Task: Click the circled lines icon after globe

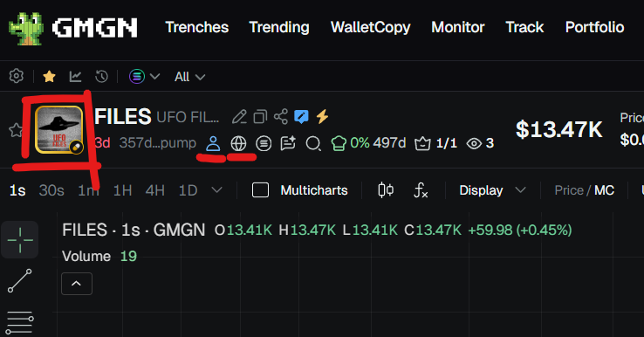Action: [x=264, y=143]
